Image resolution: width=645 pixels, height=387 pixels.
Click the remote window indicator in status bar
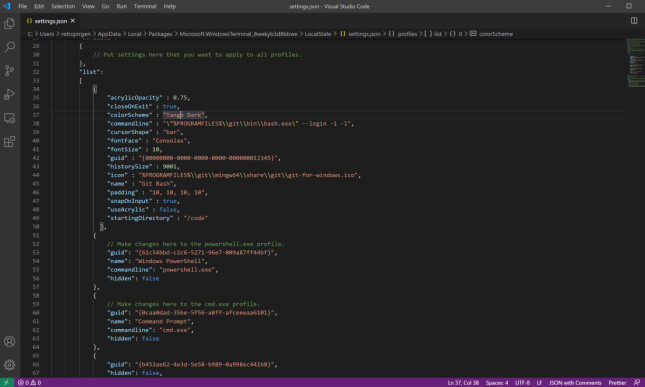7,382
